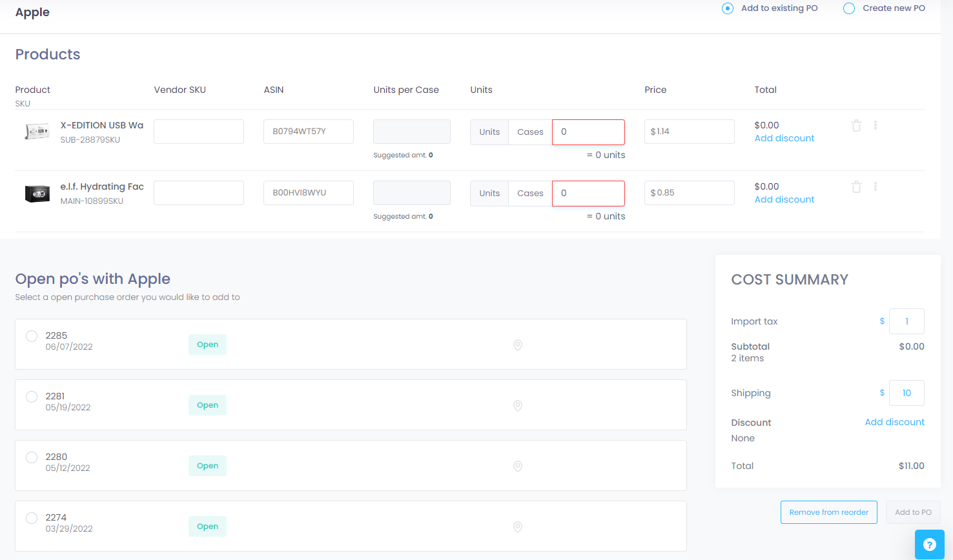Click PO date 05/12/2022
This screenshot has width=953, height=560.
(x=68, y=468)
